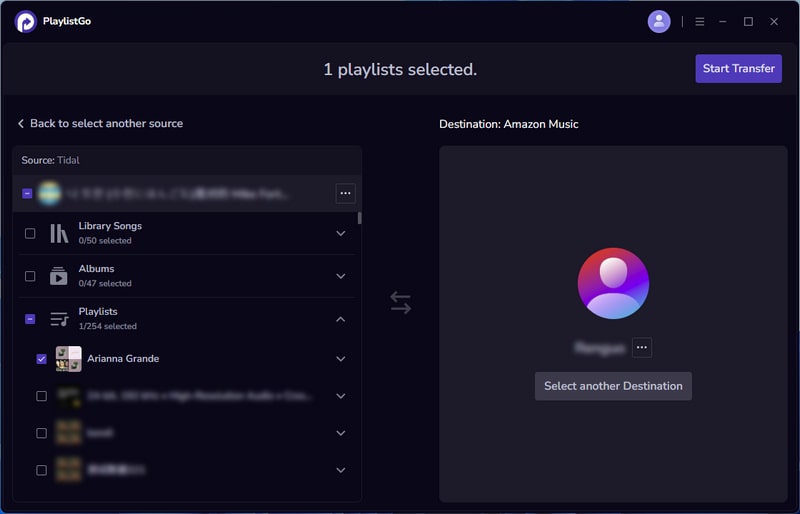The width and height of the screenshot is (800, 514).
Task: Minimize the PlaylistGo window
Action: point(722,21)
